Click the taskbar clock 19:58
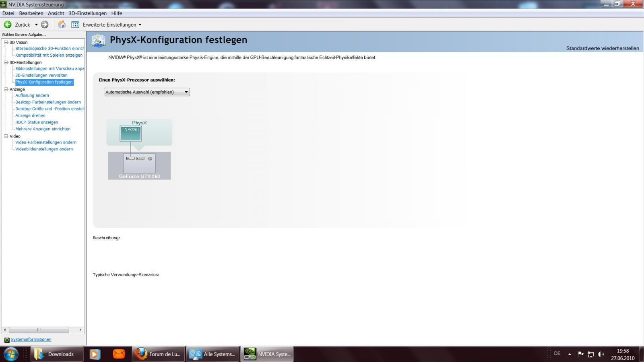644x362 pixels. (x=623, y=351)
